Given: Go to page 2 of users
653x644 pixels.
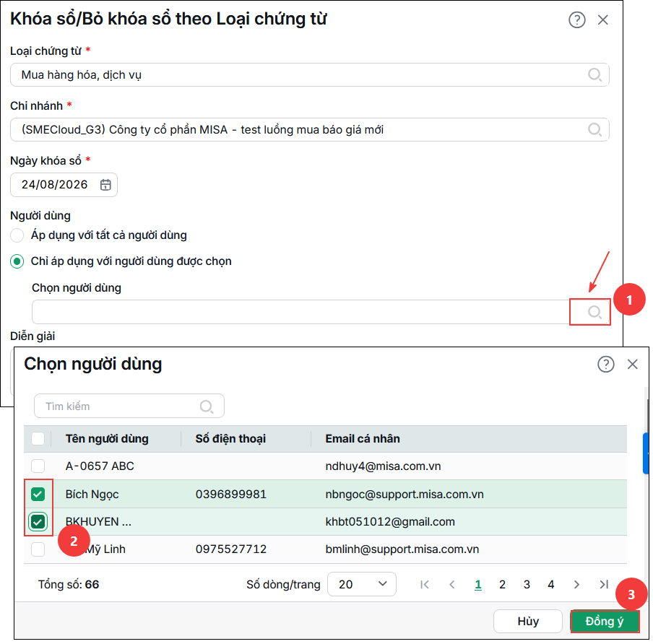Looking at the screenshot, I should point(502,585).
